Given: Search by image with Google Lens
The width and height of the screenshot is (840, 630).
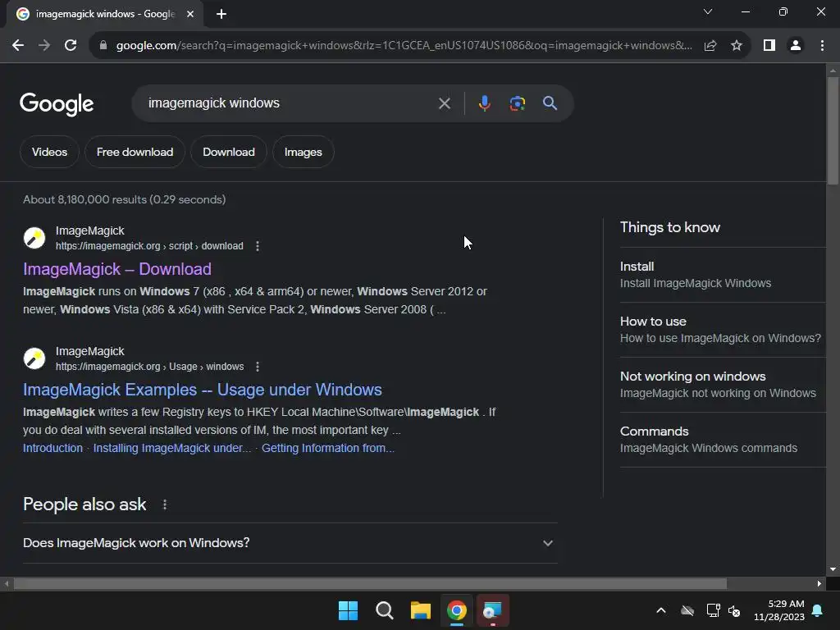Looking at the screenshot, I should click(518, 103).
